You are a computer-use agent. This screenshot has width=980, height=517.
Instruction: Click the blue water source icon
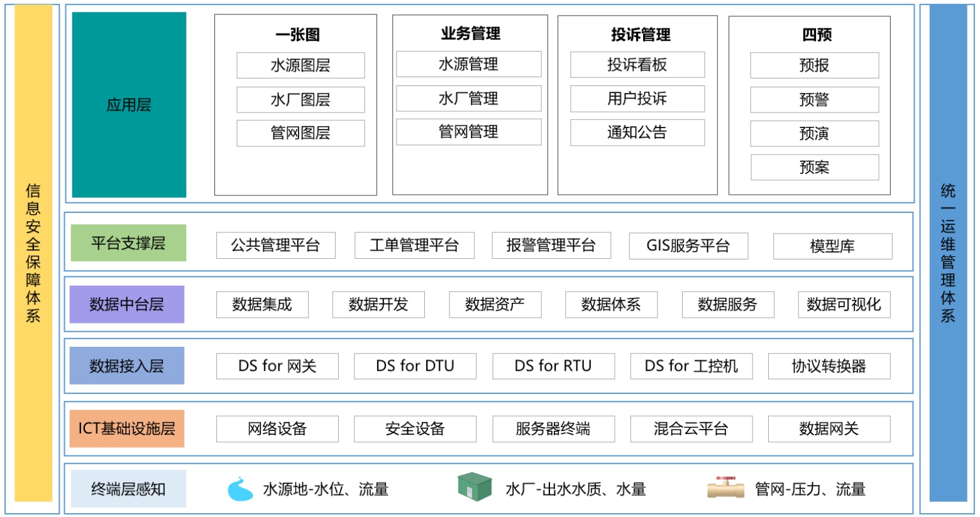[x=239, y=489]
